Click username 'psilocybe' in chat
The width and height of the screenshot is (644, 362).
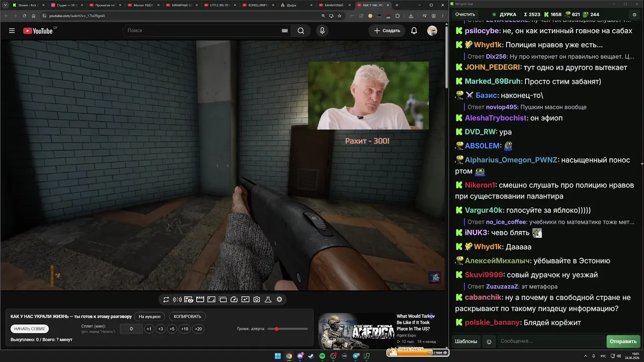tap(482, 31)
